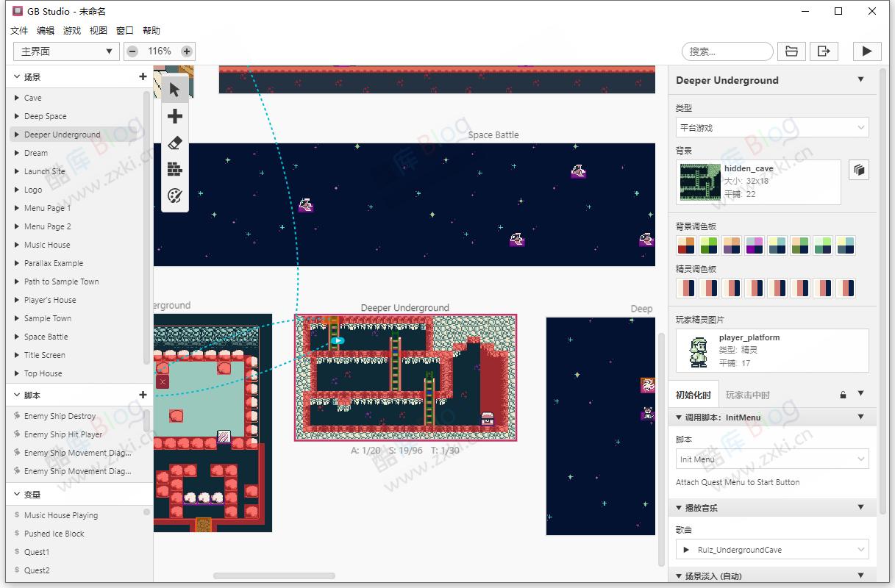Select the Deep Space scene in sidebar
Viewport: 895px width, 588px height.
46,116
